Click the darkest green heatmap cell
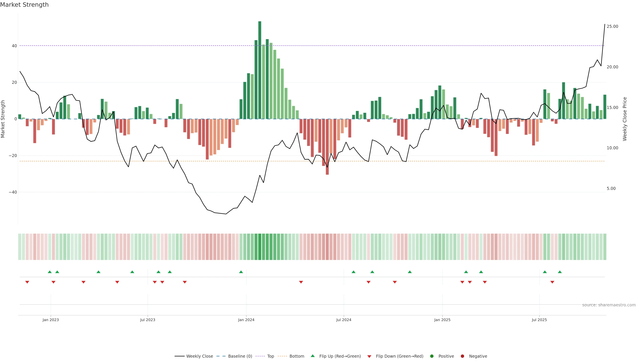This screenshot has width=644, height=362. tap(260, 247)
